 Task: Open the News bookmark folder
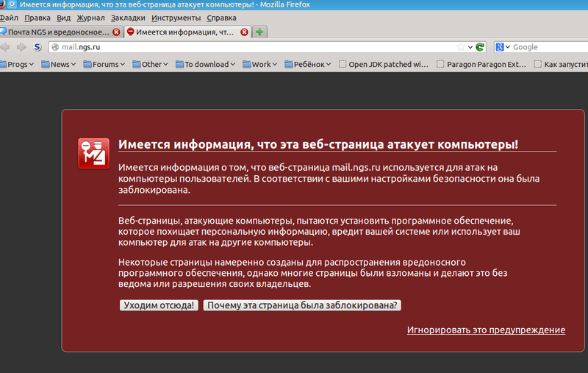[x=59, y=64]
